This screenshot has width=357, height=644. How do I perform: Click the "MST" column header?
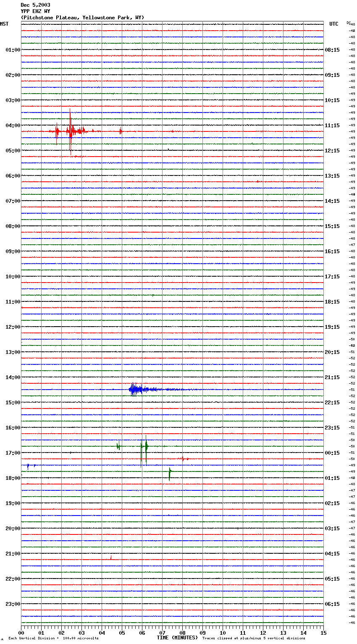pos(4,24)
